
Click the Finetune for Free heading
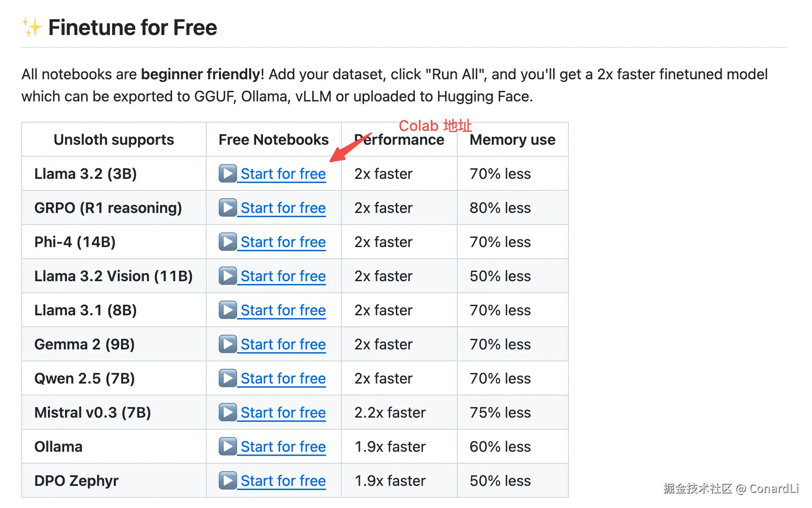click(x=132, y=28)
